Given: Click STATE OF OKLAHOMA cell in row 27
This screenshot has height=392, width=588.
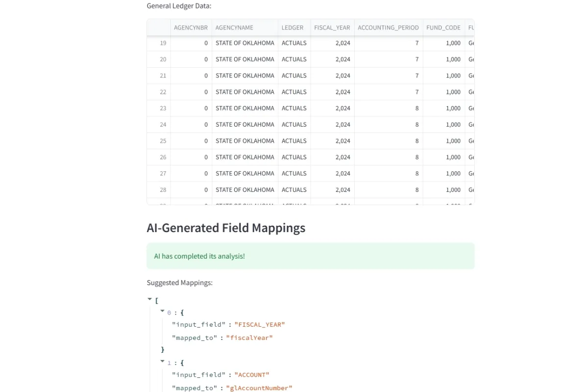Looking at the screenshot, I should point(245,174).
